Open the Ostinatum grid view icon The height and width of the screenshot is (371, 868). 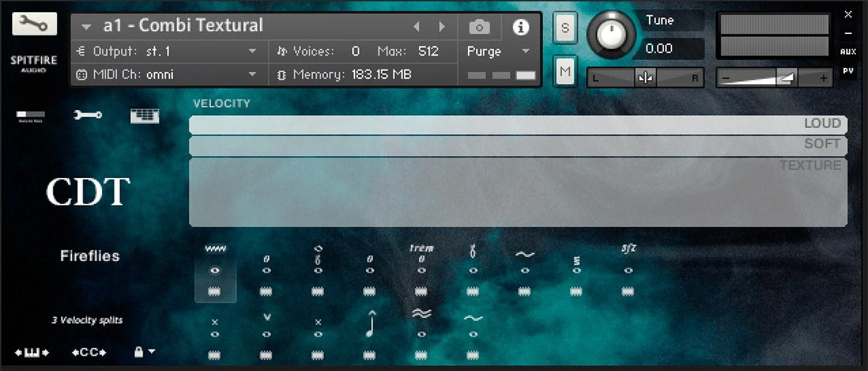[x=145, y=116]
